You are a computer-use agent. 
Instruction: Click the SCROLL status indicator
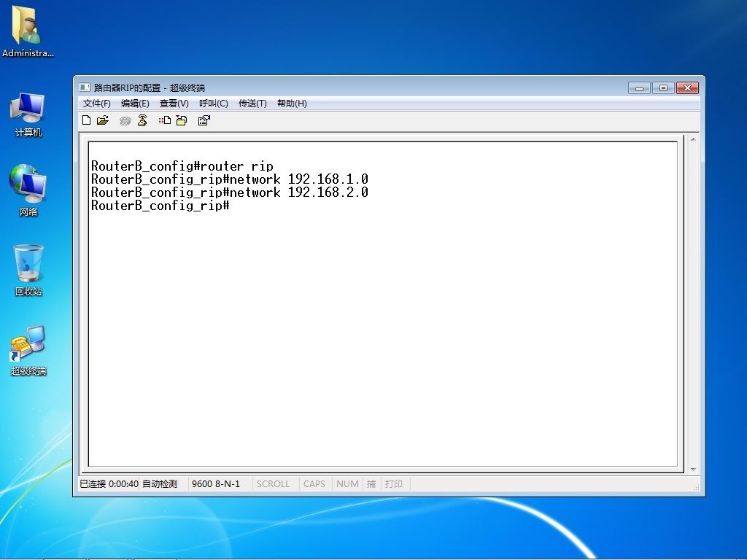point(273,484)
